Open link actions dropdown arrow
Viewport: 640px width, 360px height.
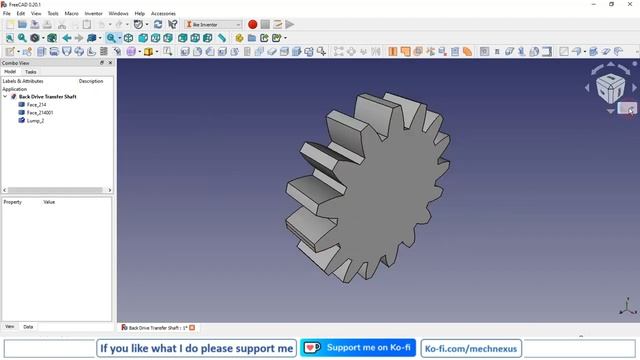click(285, 38)
